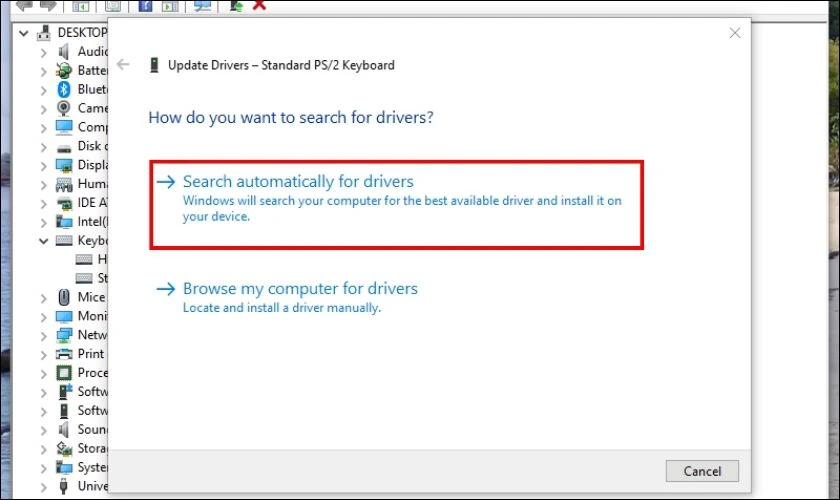Expand the Storage controllers category chevron
Screen dimensions: 840x500
(43, 449)
